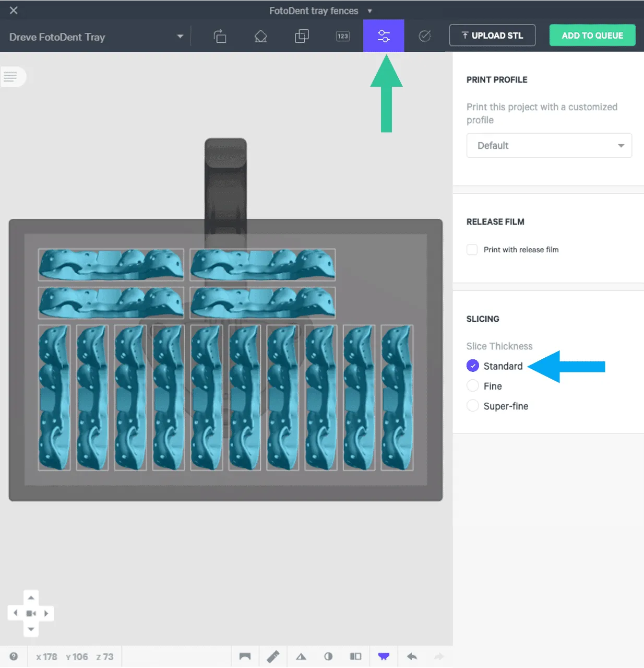Rotate the camera up
The width and height of the screenshot is (644, 668).
coord(31,598)
